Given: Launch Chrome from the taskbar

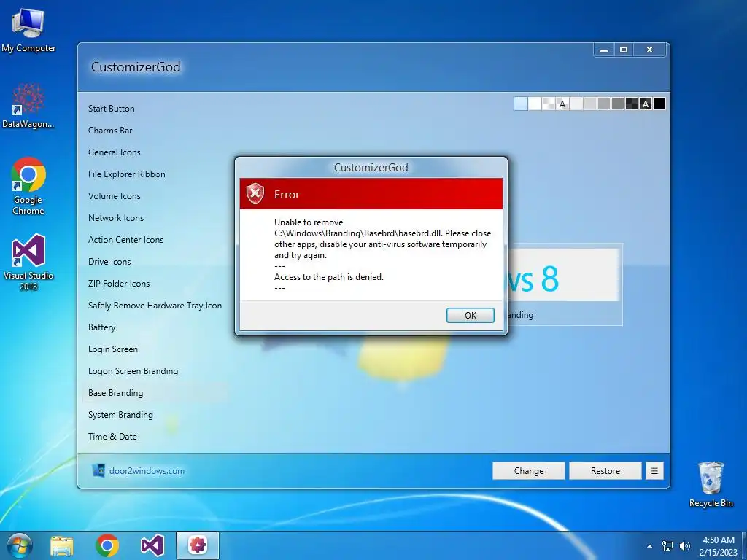Looking at the screenshot, I should 107,545.
